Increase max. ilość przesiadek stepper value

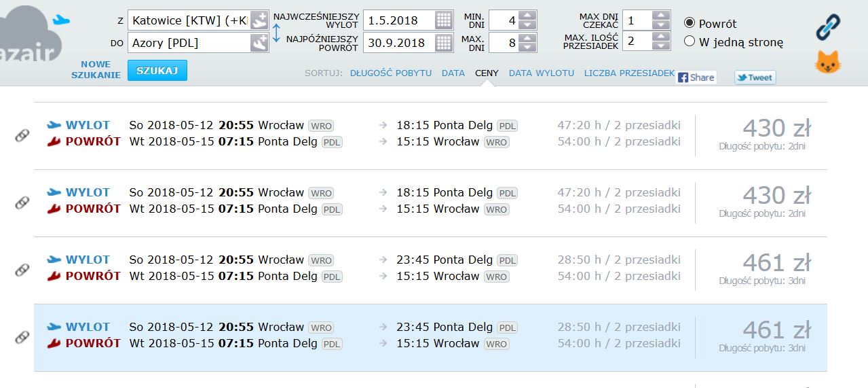[662, 37]
